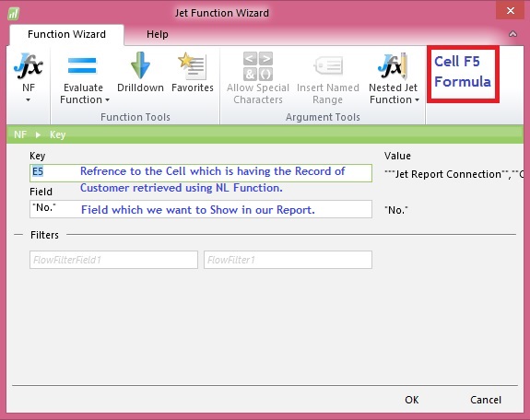The height and width of the screenshot is (420, 530).
Task: Switch to the Function Wizard tab
Action: tap(66, 34)
